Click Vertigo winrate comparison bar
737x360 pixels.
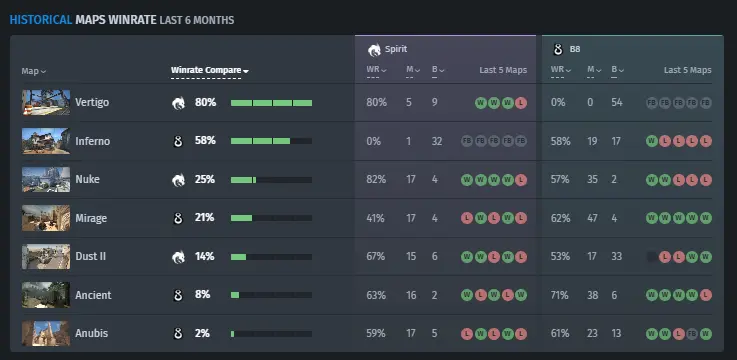(271, 103)
